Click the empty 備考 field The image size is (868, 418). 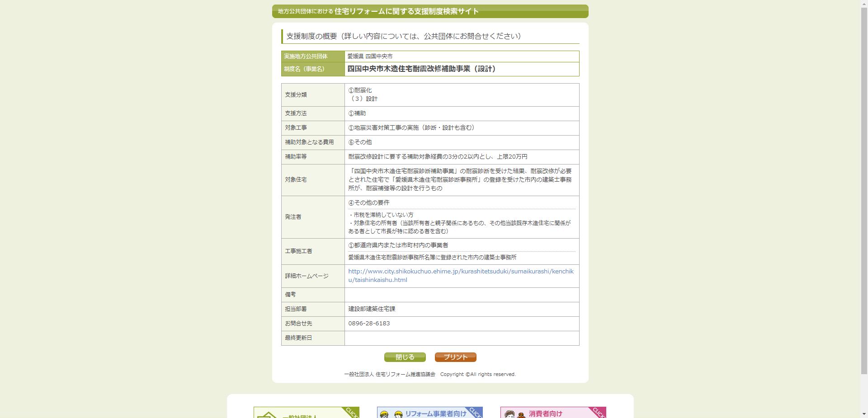point(461,295)
